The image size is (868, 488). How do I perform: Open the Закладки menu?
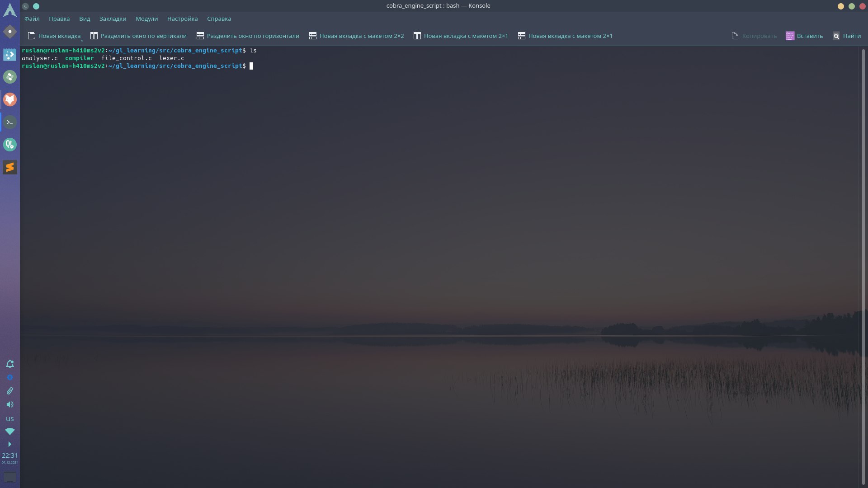click(x=113, y=19)
